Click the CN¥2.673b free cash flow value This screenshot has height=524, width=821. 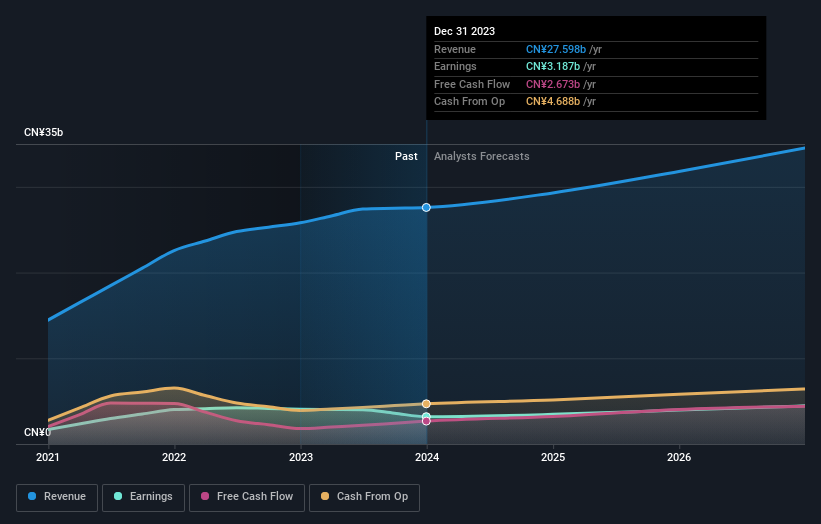(552, 84)
